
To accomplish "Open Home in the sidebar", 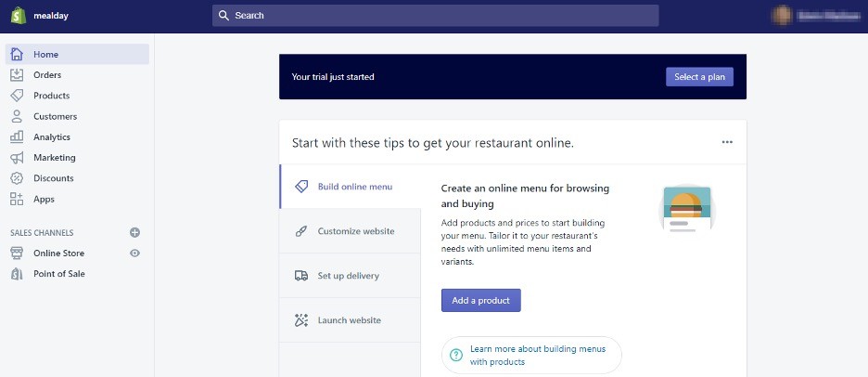I will pos(77,55).
